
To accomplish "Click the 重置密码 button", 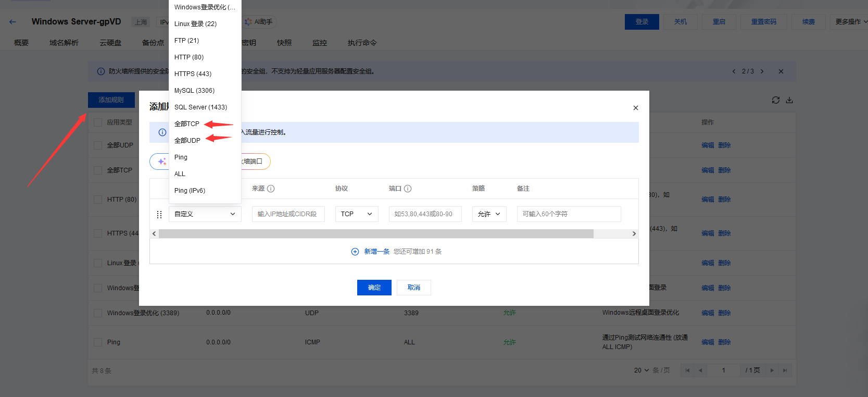I will [764, 22].
